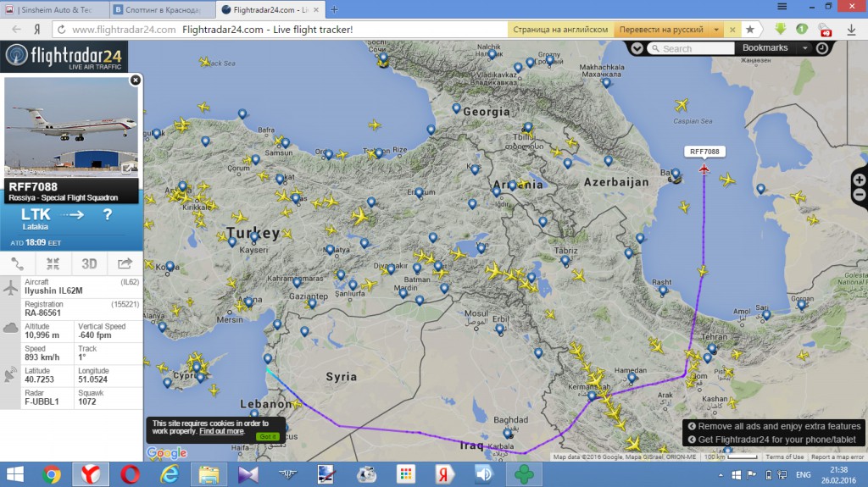
Task: Expand the translate options dropdown arrow
Action: [716, 30]
